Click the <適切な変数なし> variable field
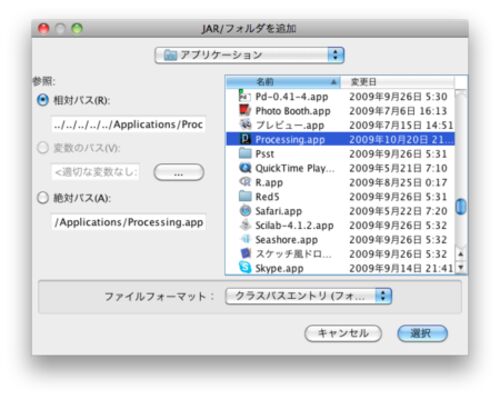The image size is (500, 399). tap(95, 172)
